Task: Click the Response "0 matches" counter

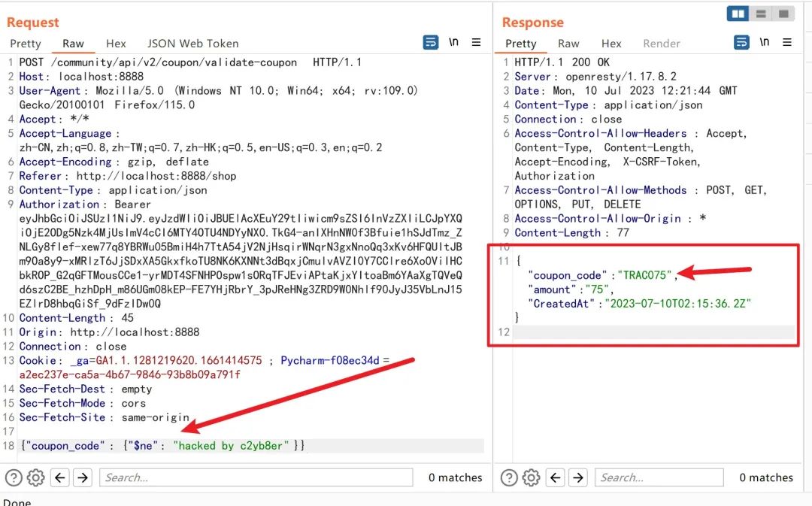Action: click(766, 477)
